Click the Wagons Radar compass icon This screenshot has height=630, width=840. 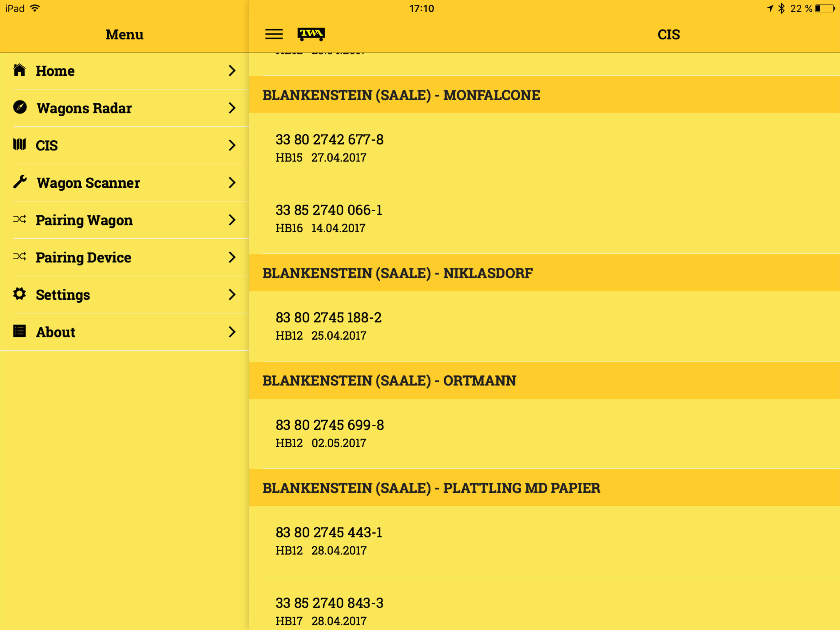(20, 107)
